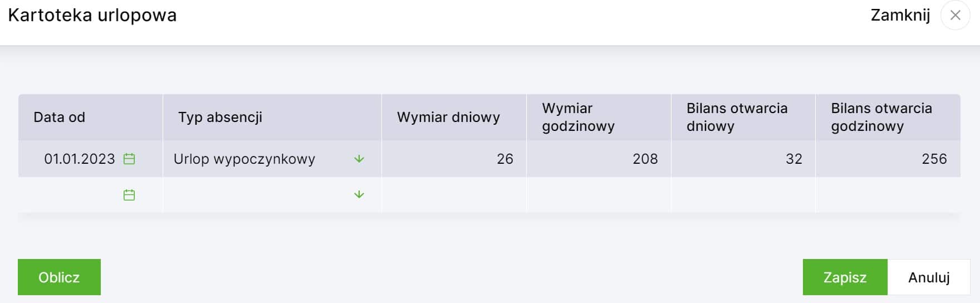Screen dimensions: 980x303
Task: Cancel with the Anuluj button
Action: (x=929, y=277)
